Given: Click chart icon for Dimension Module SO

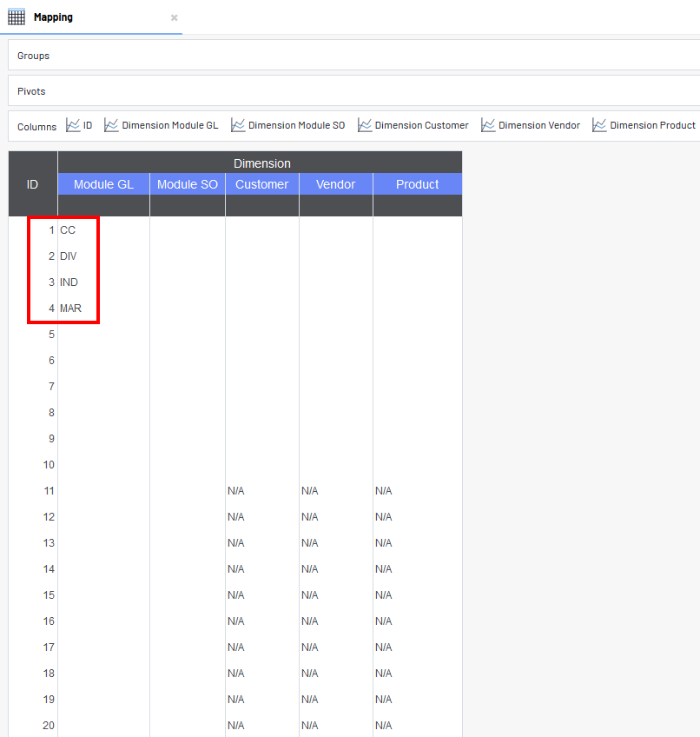Looking at the screenshot, I should click(238, 125).
